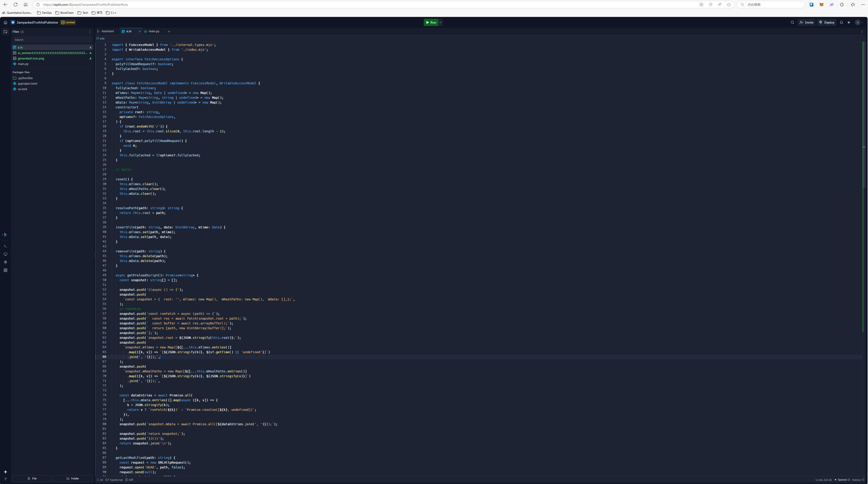Screen dimensions: 868x484
Task: Click the editor vertical scrollbar thumb
Action: 864,115
